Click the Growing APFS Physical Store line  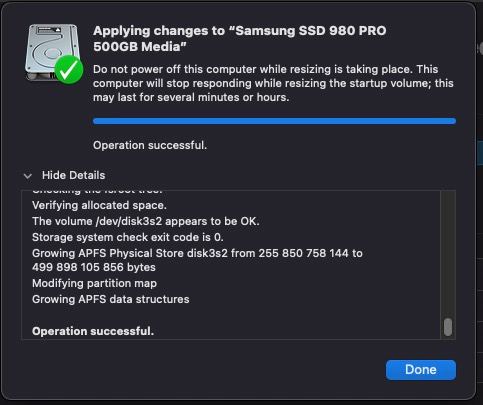point(197,253)
